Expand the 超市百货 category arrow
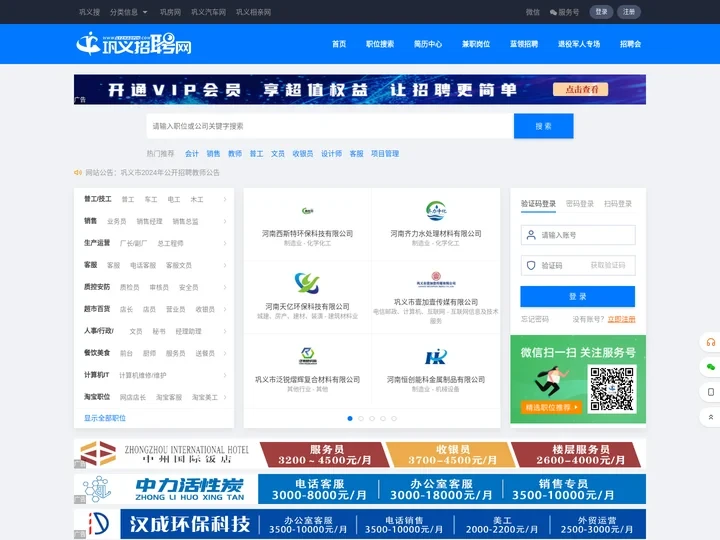This screenshot has width=720, height=540. click(225, 309)
